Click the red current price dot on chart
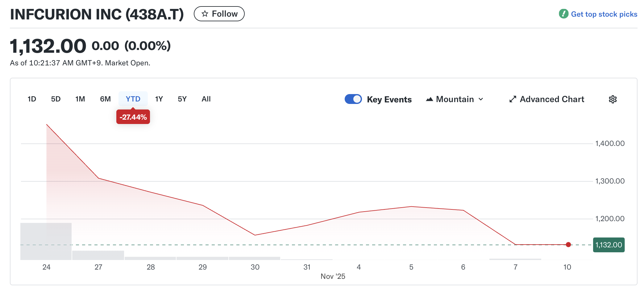 [568, 245]
